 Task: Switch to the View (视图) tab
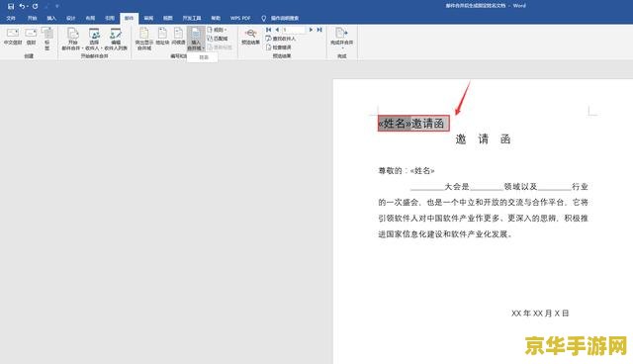click(x=167, y=18)
